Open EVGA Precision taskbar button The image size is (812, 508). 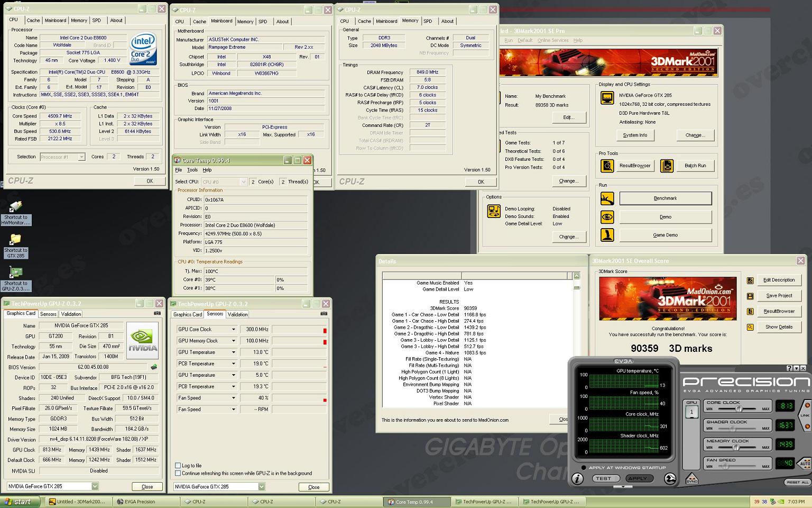[146, 502]
